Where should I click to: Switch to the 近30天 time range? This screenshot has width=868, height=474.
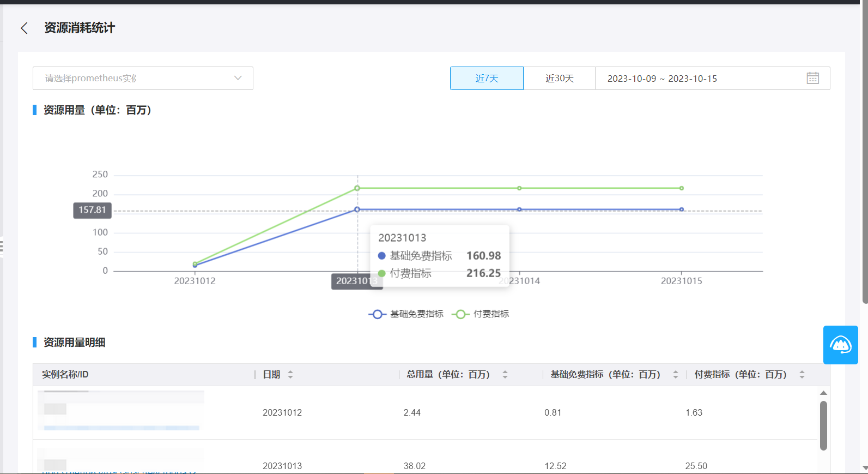560,79
